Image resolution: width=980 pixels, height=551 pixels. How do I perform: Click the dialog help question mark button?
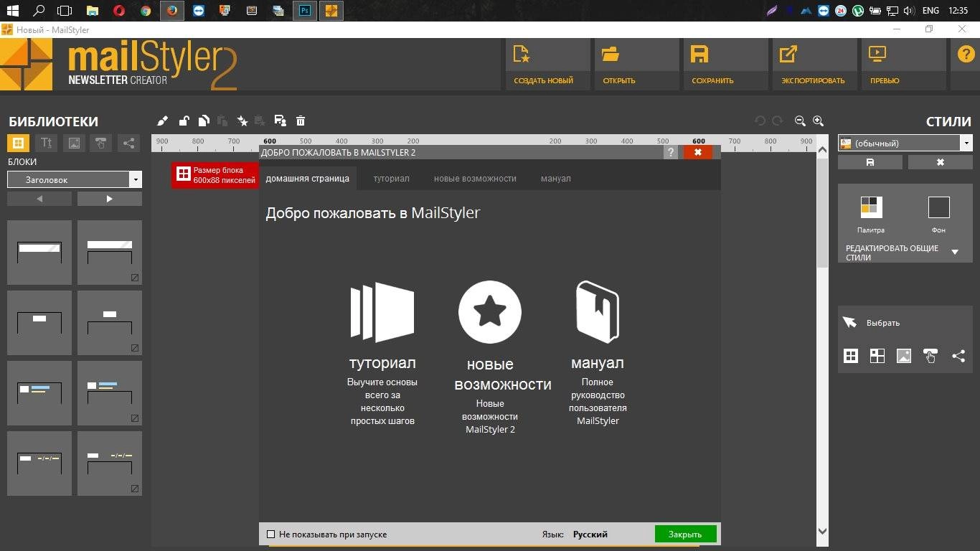[x=671, y=152]
